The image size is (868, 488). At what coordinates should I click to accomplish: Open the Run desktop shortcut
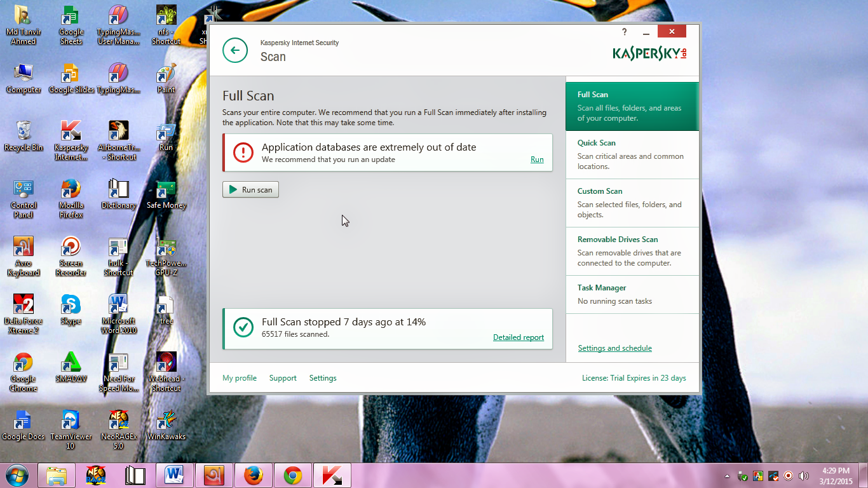[x=166, y=137]
